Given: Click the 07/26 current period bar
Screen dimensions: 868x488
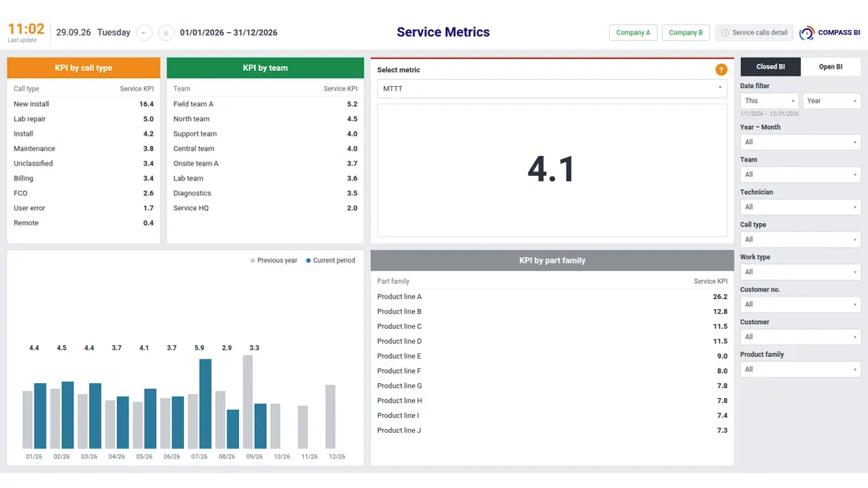Looking at the screenshot, I should (205, 404).
